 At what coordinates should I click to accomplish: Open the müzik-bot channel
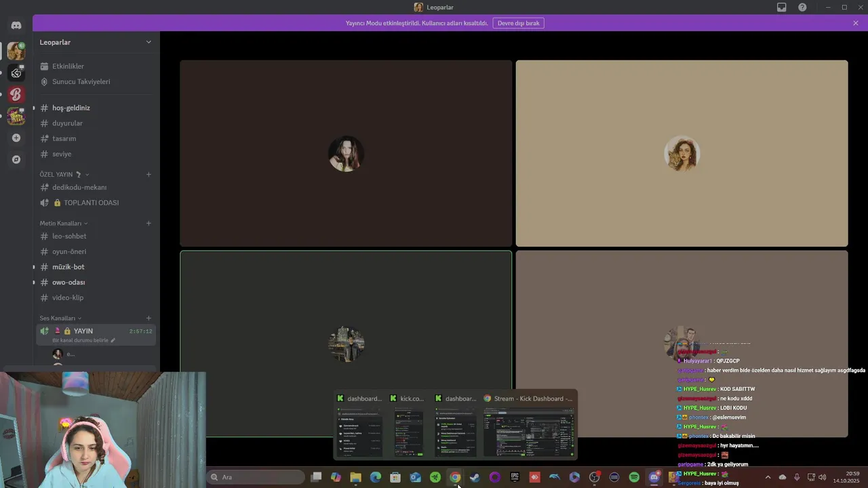point(96,267)
